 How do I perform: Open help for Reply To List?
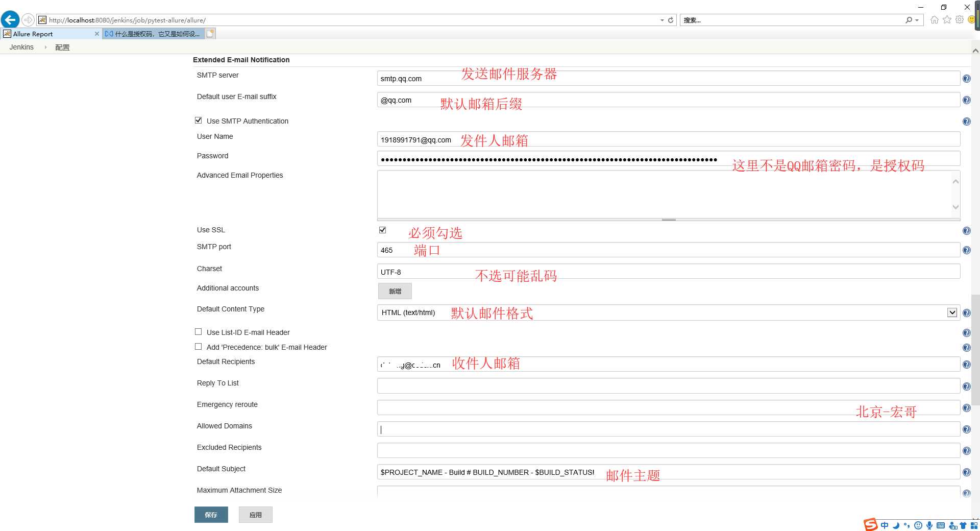(x=966, y=387)
